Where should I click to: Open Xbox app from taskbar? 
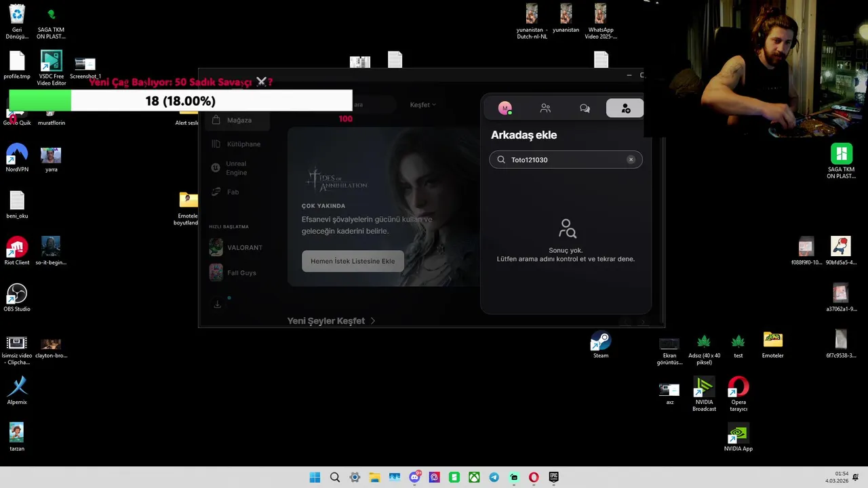(474, 477)
